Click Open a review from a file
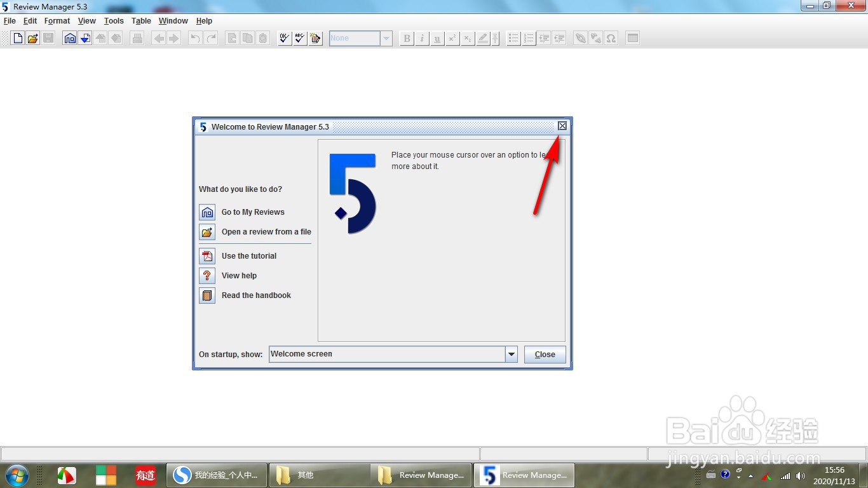Image resolution: width=868 pixels, height=488 pixels. (266, 232)
